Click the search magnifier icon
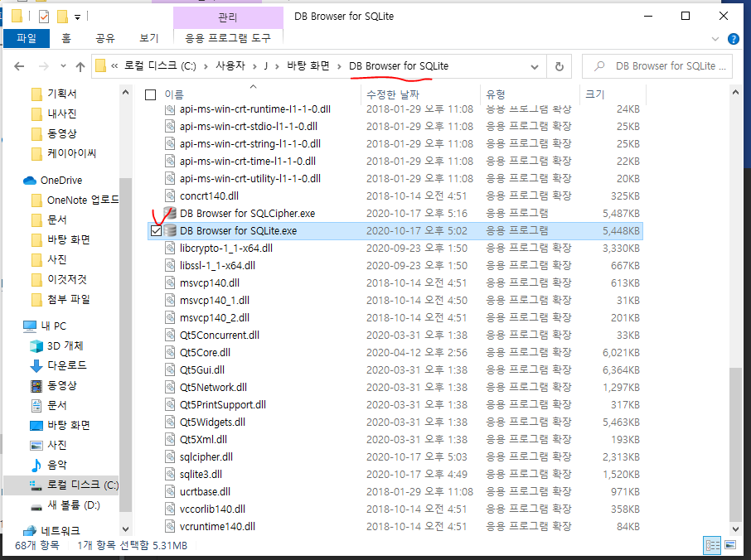751x560 pixels. [x=599, y=66]
